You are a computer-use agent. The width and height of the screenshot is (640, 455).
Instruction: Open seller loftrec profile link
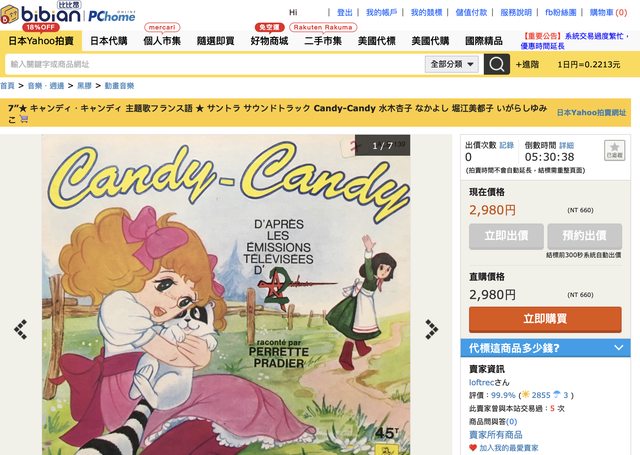[482, 382]
